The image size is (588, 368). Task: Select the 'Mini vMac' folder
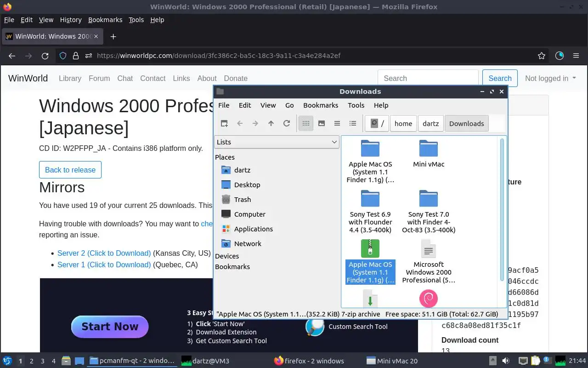pos(429,154)
